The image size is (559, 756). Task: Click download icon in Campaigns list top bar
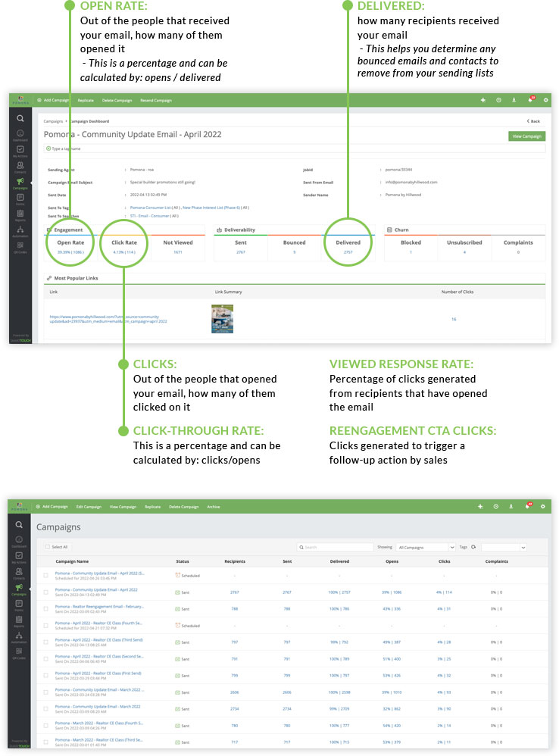pos(511,507)
